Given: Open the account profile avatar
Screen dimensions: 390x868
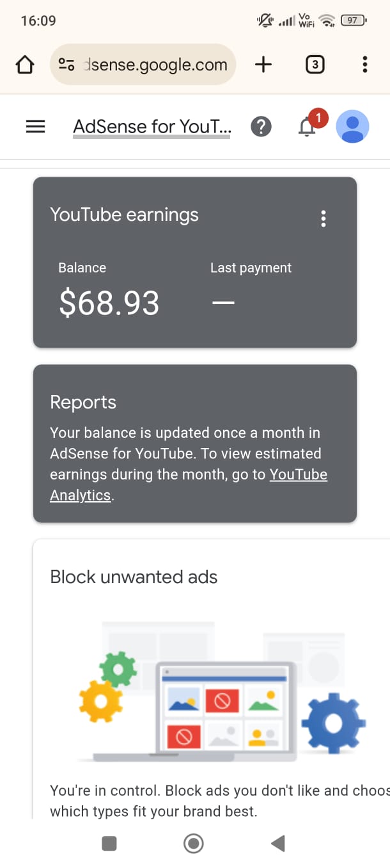Looking at the screenshot, I should point(352,127).
